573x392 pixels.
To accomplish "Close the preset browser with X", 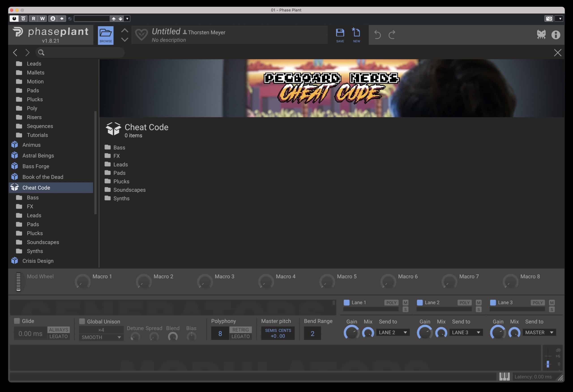I will [558, 53].
